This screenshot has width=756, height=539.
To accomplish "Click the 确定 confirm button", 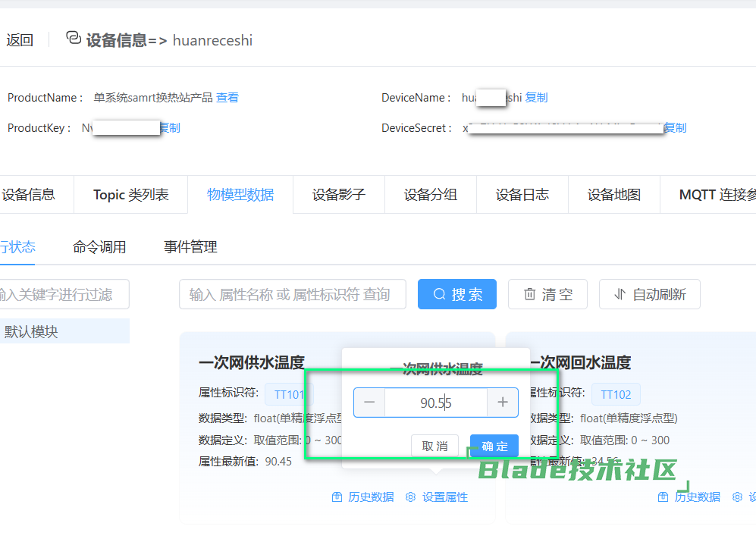I will point(494,446).
